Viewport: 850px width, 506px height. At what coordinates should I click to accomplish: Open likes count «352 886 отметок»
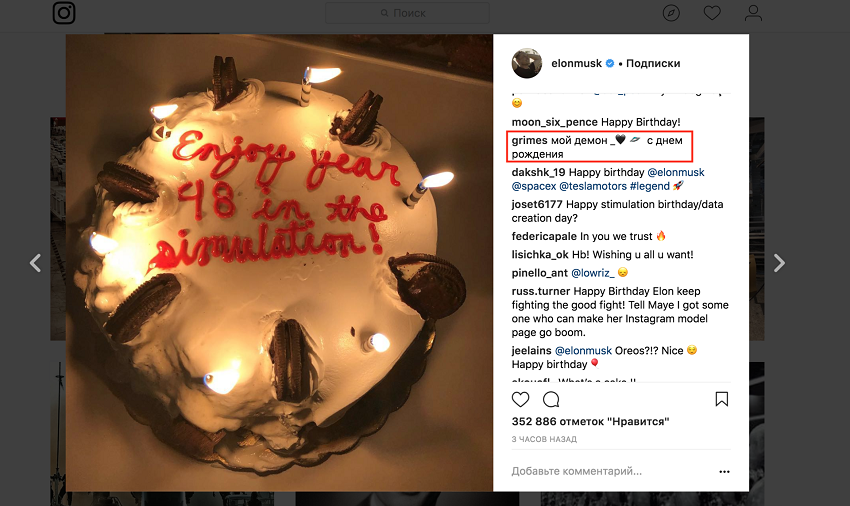point(590,422)
